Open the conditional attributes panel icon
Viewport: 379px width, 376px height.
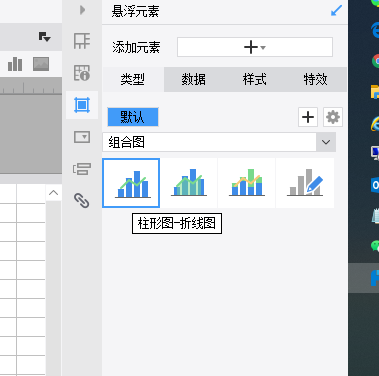pyautogui.click(x=82, y=169)
